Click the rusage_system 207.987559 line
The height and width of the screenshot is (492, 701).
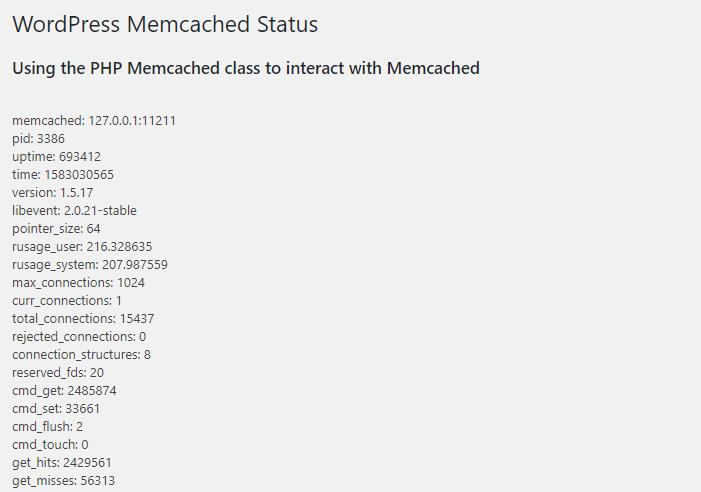click(90, 265)
